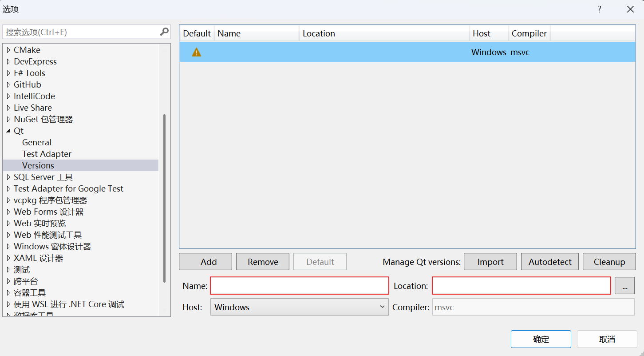Select the vcpkg 程序包管理器 entry
This screenshot has width=644, height=356.
click(x=50, y=200)
